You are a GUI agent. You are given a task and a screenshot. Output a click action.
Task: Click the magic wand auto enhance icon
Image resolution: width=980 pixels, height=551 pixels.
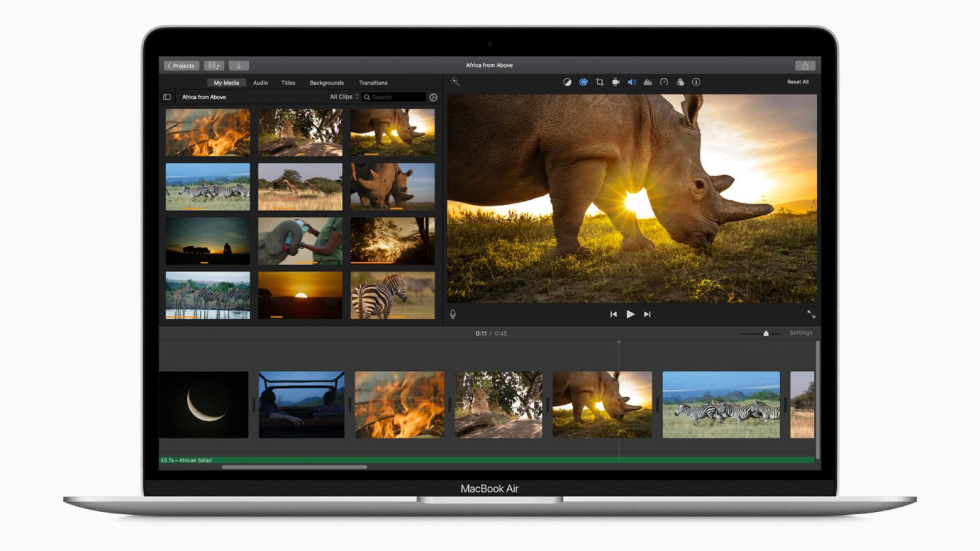tap(455, 82)
